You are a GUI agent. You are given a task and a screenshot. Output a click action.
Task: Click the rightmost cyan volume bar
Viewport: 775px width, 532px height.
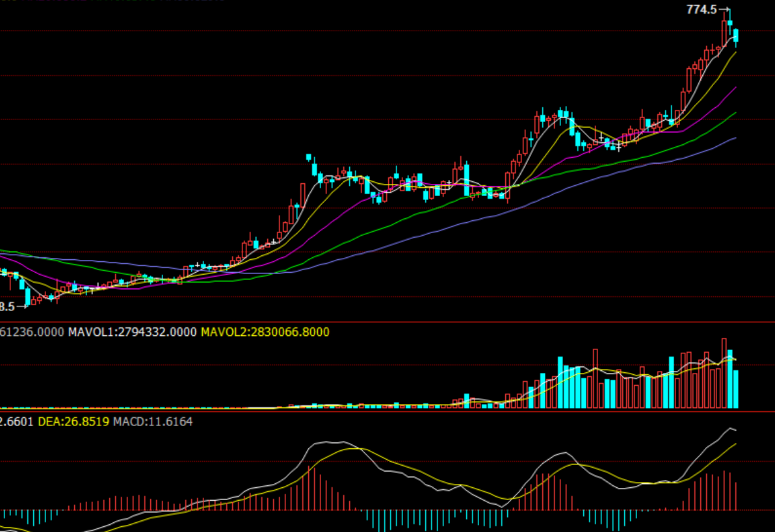[x=736, y=388]
